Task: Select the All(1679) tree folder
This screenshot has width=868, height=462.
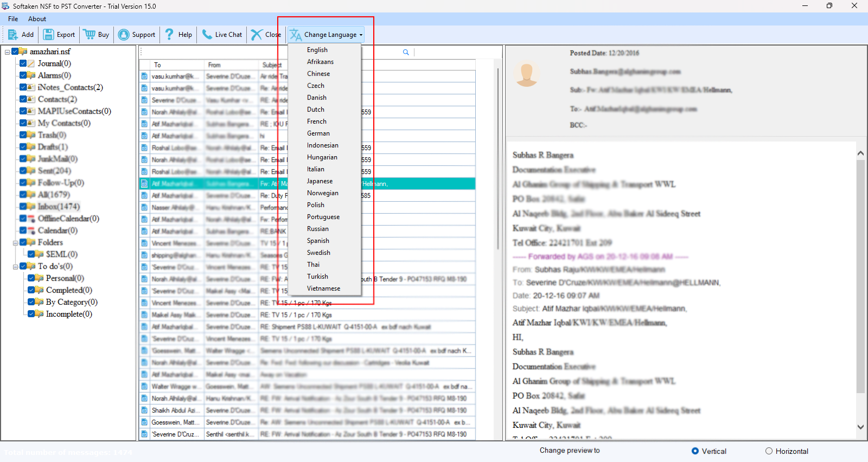Action: pyautogui.click(x=54, y=195)
